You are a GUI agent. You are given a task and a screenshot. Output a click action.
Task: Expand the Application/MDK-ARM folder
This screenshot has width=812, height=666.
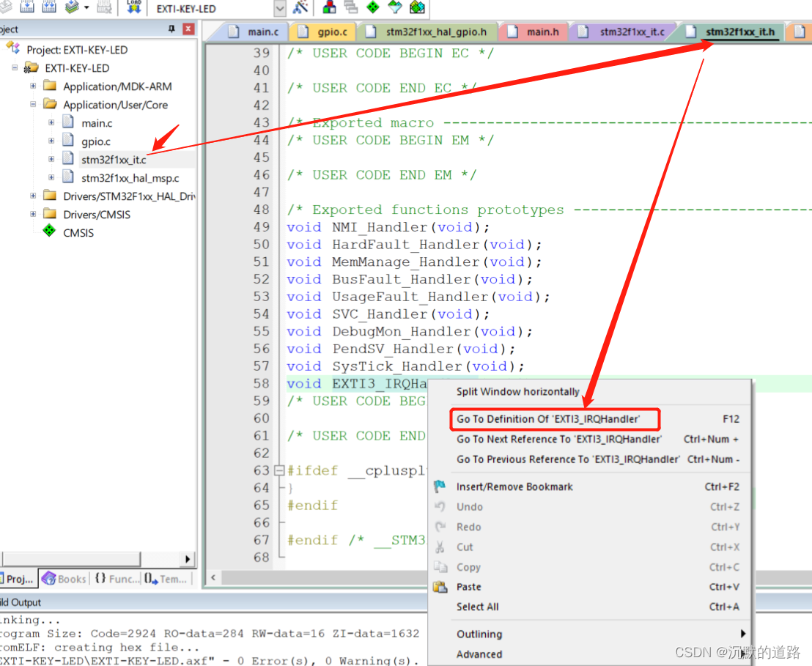tap(33, 86)
